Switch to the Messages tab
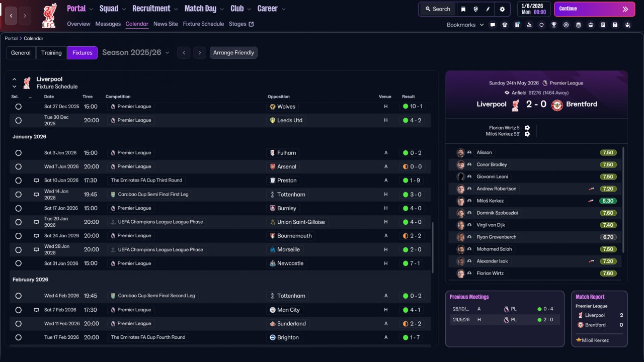This screenshot has width=644, height=362. (x=108, y=24)
